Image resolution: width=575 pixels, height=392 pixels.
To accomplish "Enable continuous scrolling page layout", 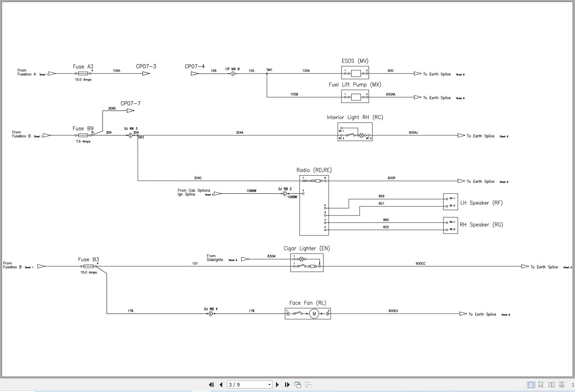I will click(x=541, y=384).
